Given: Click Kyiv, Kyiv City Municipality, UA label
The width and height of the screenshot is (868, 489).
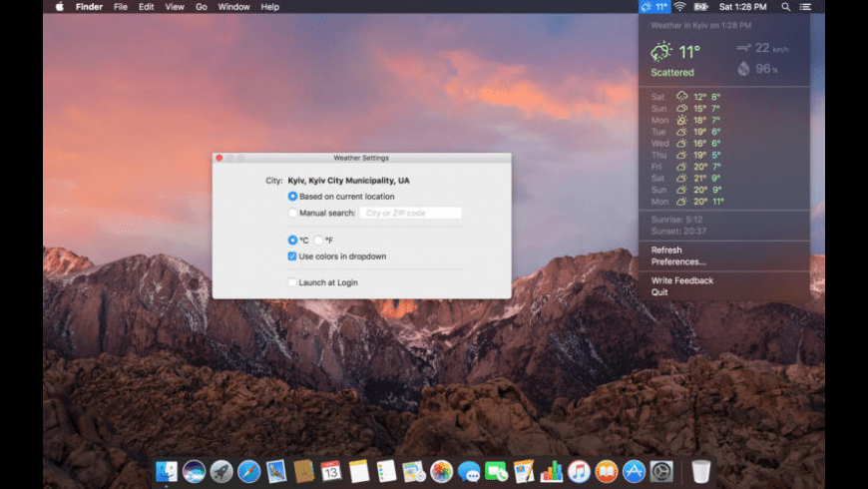Looking at the screenshot, I should (x=349, y=180).
